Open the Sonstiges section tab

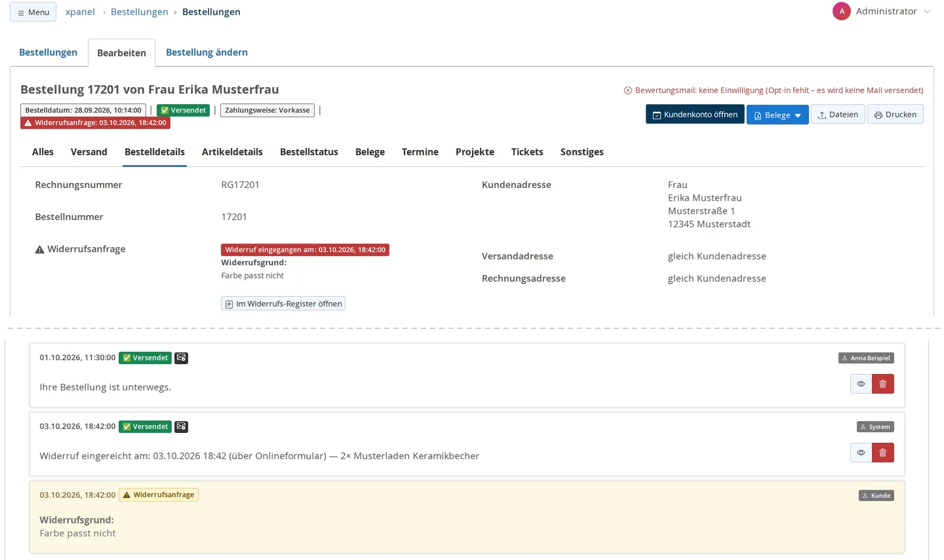(x=582, y=152)
